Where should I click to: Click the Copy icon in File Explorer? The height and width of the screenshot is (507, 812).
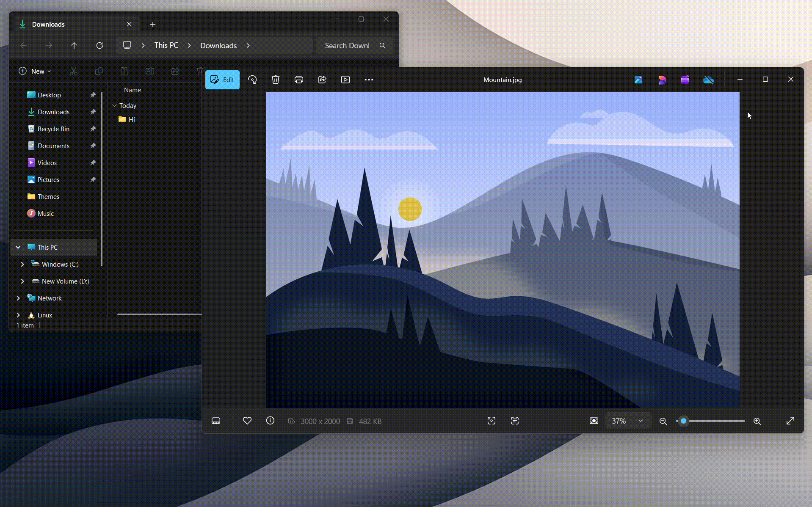tap(99, 71)
